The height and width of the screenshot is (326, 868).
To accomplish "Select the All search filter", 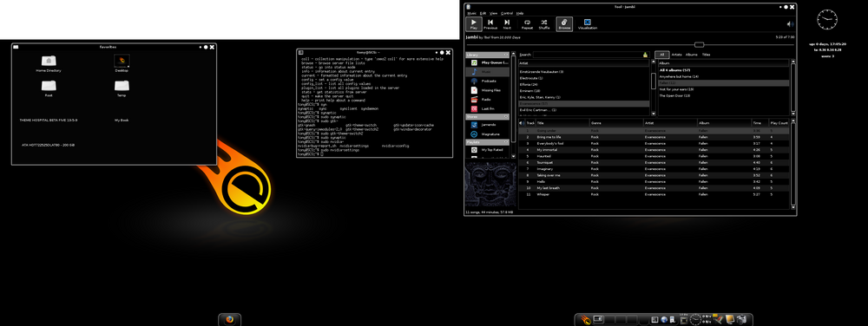I will (661, 55).
